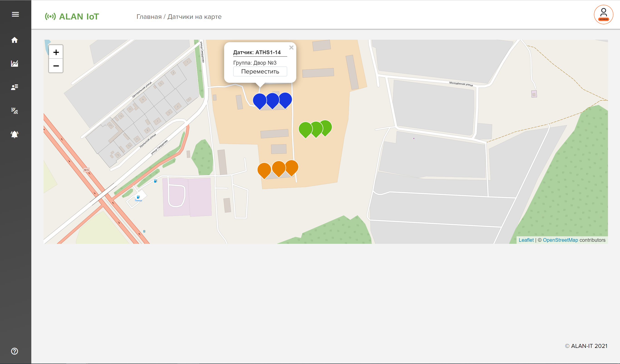Open help question mark icon
This screenshot has height=364, width=620.
tap(15, 351)
